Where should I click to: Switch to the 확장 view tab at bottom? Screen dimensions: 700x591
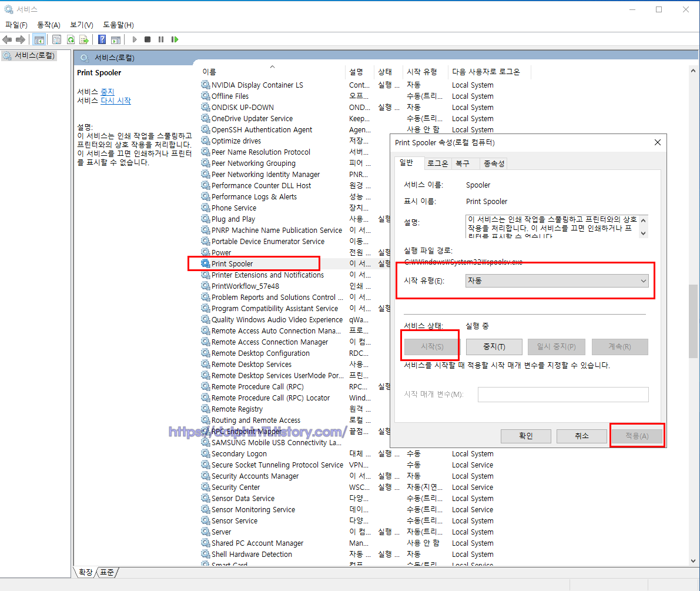85,572
